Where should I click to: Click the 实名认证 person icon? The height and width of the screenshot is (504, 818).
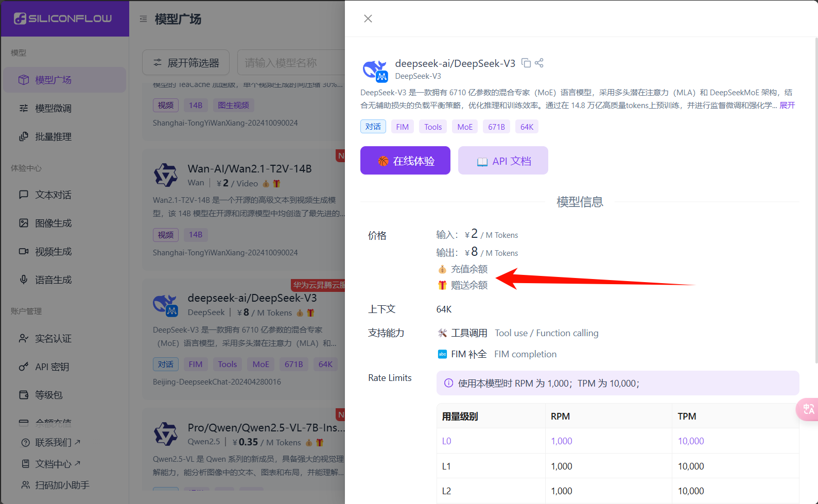(x=24, y=338)
